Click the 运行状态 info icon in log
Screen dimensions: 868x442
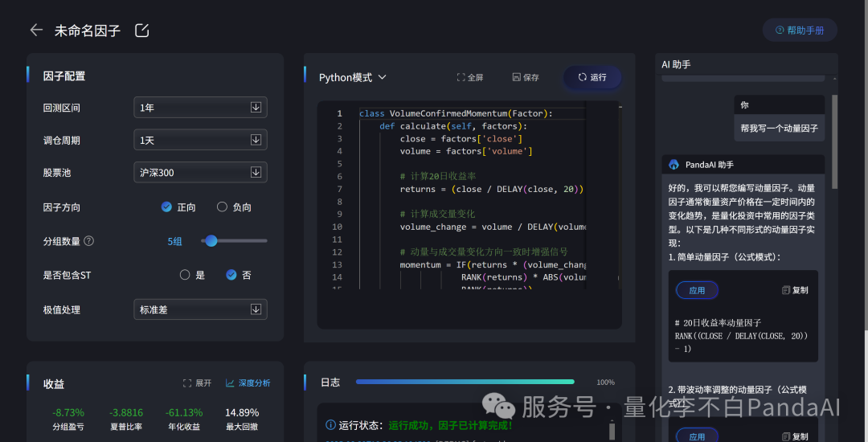330,425
